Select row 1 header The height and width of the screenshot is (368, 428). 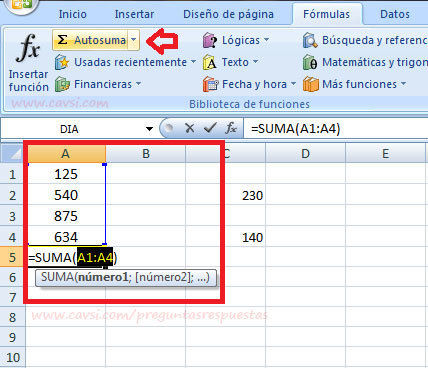pyautogui.click(x=13, y=174)
